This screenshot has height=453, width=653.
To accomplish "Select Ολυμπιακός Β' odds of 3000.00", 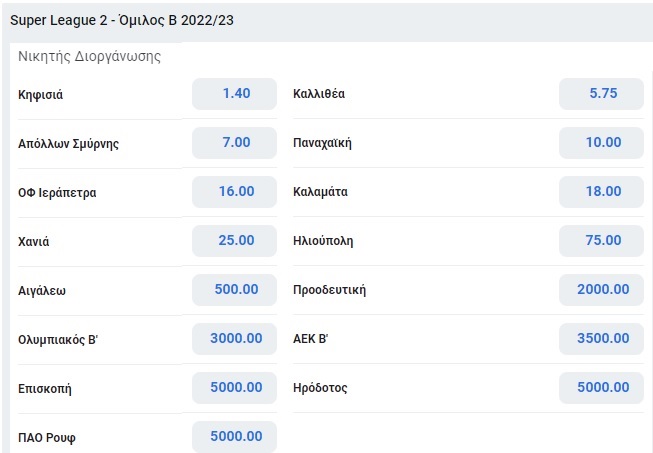I will point(234,339).
